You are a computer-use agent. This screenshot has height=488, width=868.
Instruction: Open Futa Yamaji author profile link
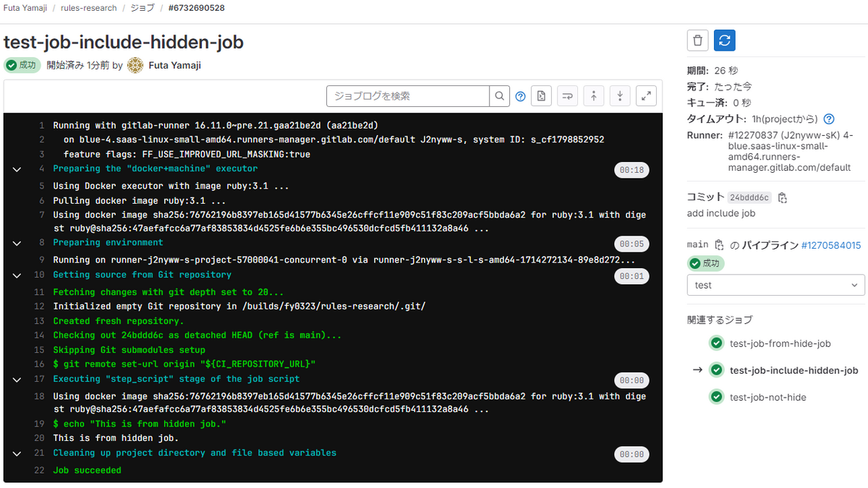click(174, 65)
